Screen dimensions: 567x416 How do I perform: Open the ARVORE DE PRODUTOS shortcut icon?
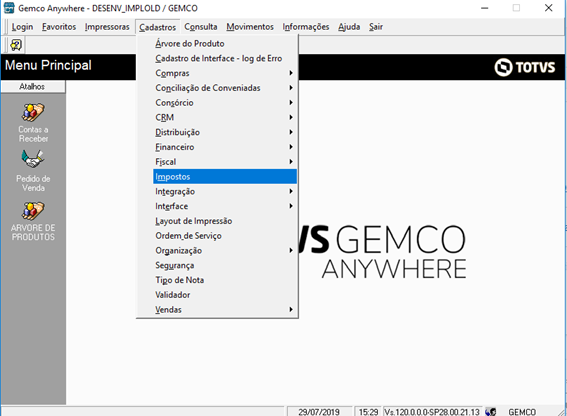33,211
